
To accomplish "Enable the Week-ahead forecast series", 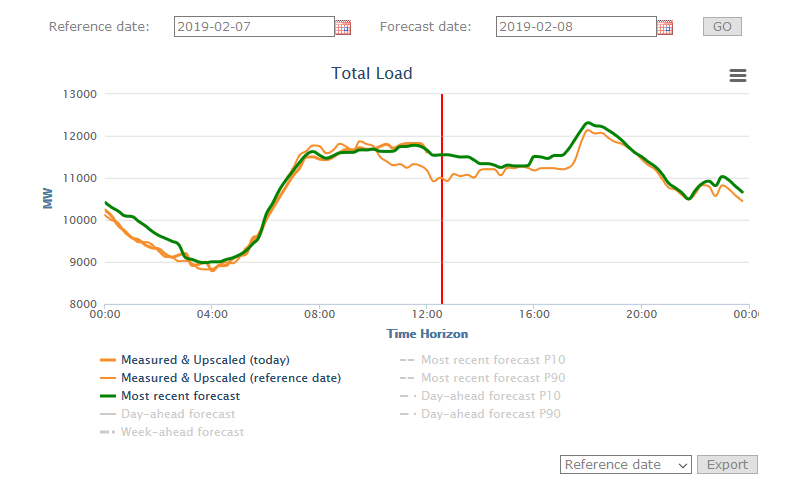I will pos(182,432).
